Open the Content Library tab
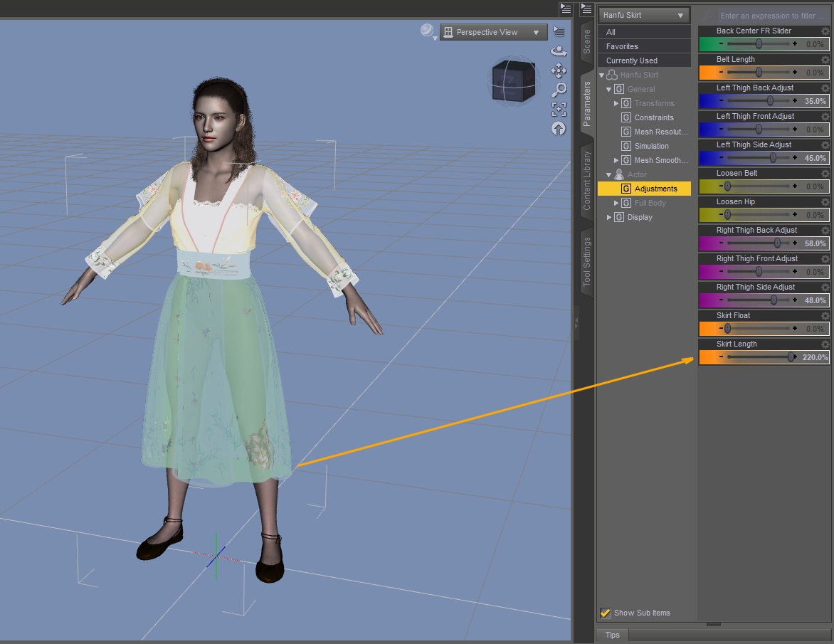834x644 pixels. [587, 181]
